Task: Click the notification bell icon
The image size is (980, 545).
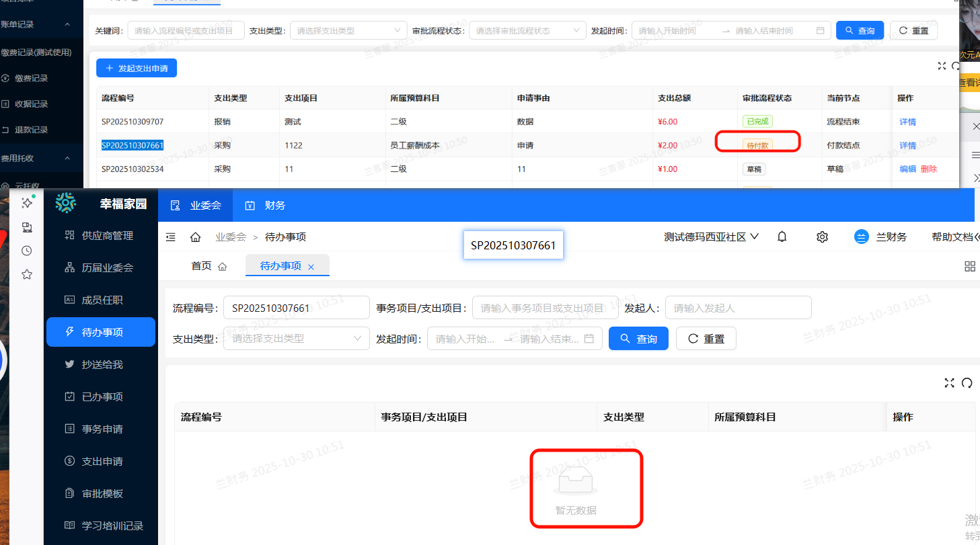Action: (x=782, y=237)
